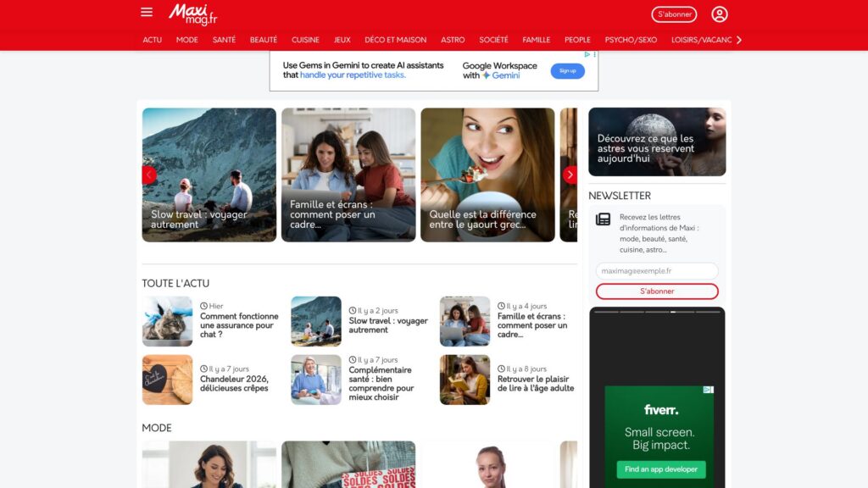Close the Fiverr advertisement
868x488 pixels.
click(709, 390)
